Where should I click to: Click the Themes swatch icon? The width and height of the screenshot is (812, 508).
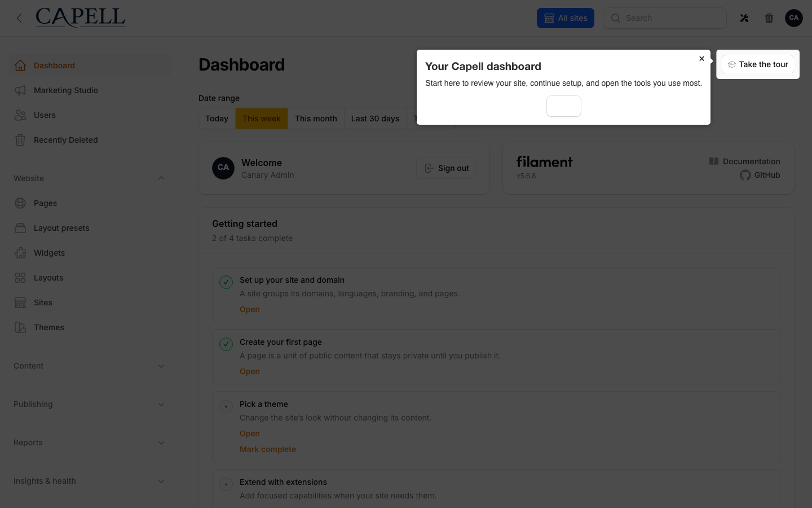click(x=20, y=327)
